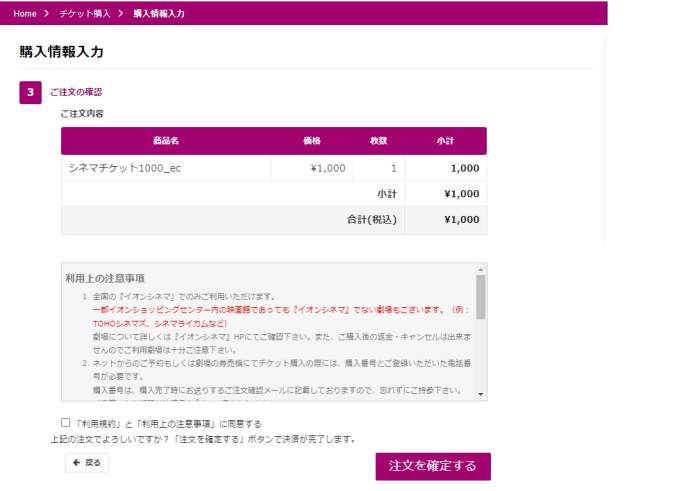Go back with the 戻る button
The width and height of the screenshot is (700, 491).
pyautogui.click(x=86, y=463)
